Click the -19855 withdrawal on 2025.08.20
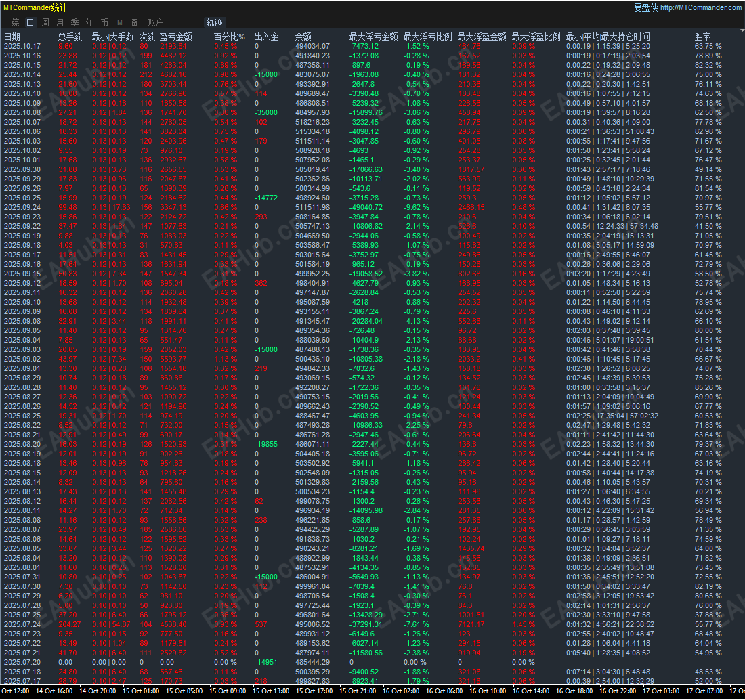This screenshot has height=700, width=745. click(x=266, y=445)
